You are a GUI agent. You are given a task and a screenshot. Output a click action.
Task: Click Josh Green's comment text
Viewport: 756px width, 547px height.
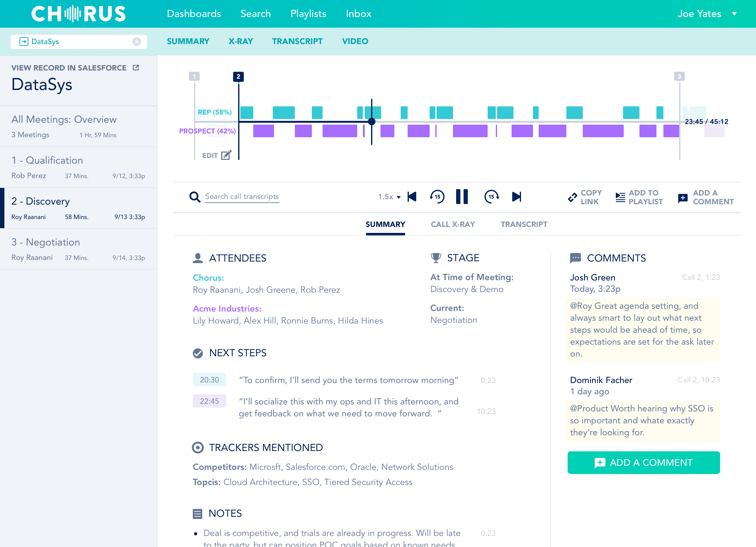point(642,330)
